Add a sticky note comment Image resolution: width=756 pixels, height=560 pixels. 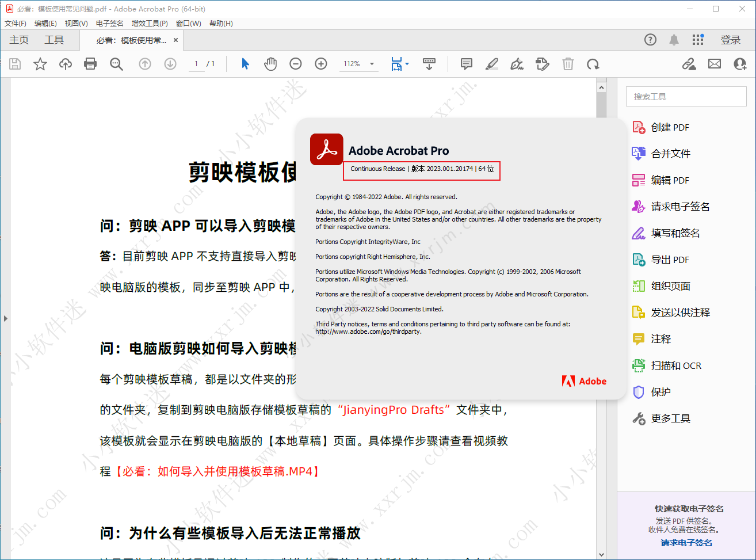coord(467,64)
